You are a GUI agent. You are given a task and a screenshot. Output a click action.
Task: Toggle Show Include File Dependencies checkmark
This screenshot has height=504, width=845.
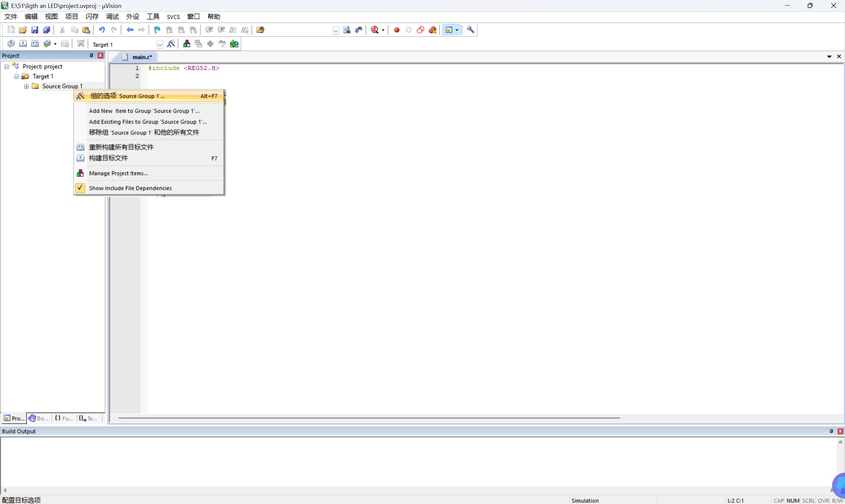coord(80,188)
